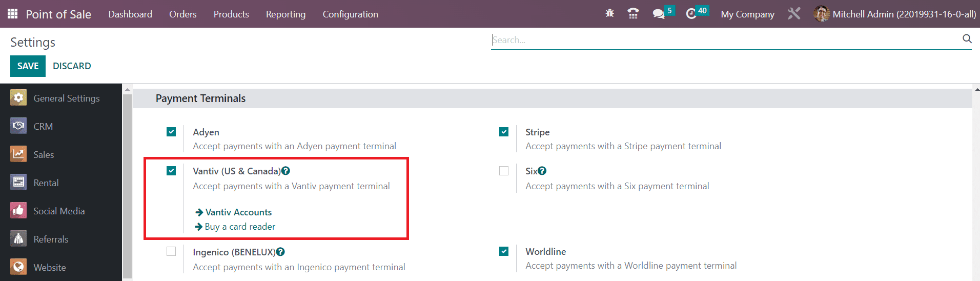Open the activities clock icon
Image resolution: width=980 pixels, height=281 pixels.
click(691, 14)
